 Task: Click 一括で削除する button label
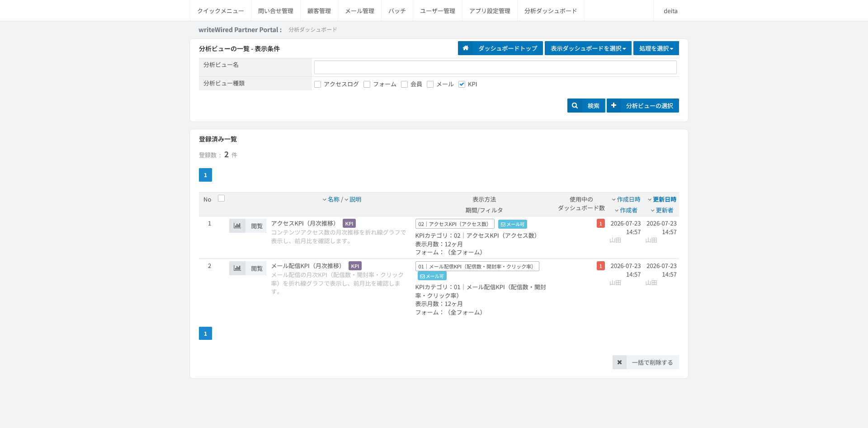click(x=652, y=362)
